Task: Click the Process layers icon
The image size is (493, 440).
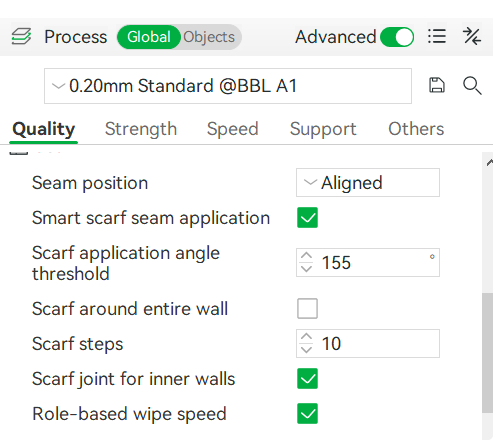Action: (21, 36)
